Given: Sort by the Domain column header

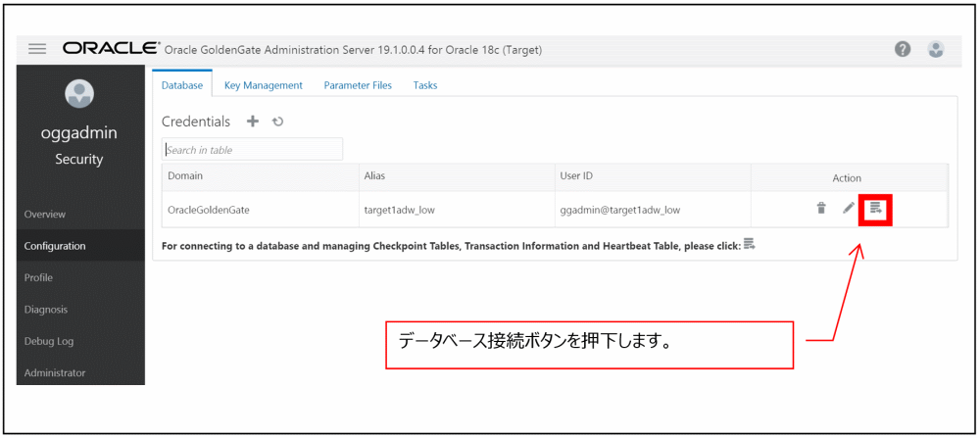Looking at the screenshot, I should 260,176.
